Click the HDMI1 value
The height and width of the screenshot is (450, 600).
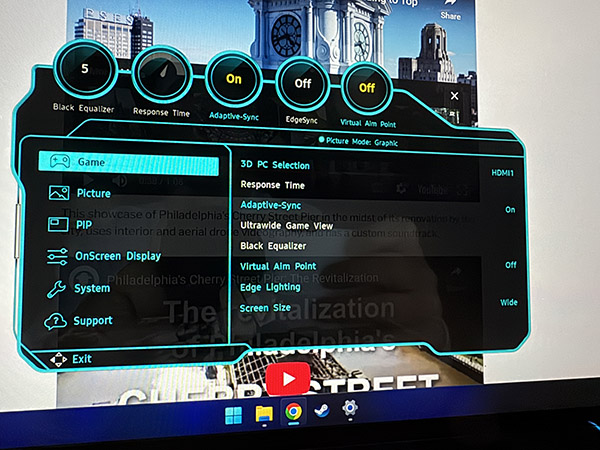point(502,173)
